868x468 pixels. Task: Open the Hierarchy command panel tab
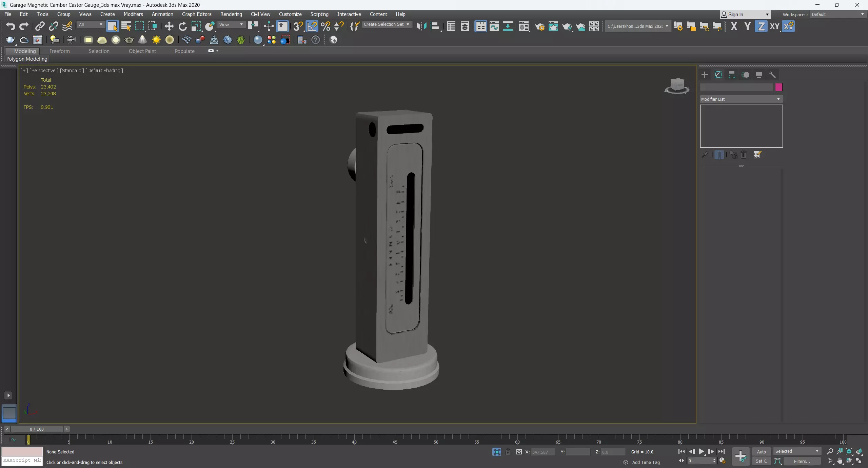732,75
